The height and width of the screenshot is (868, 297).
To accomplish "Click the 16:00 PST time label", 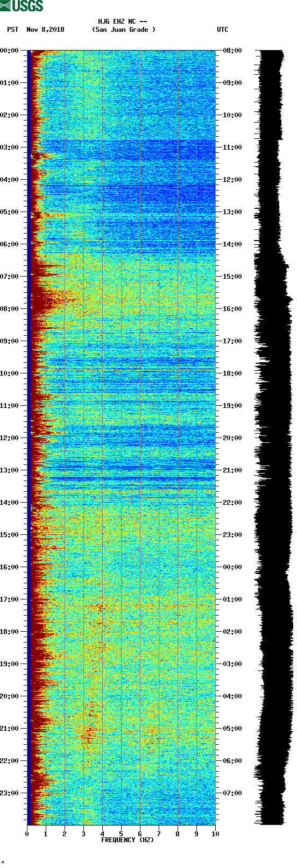I will 10,567.
